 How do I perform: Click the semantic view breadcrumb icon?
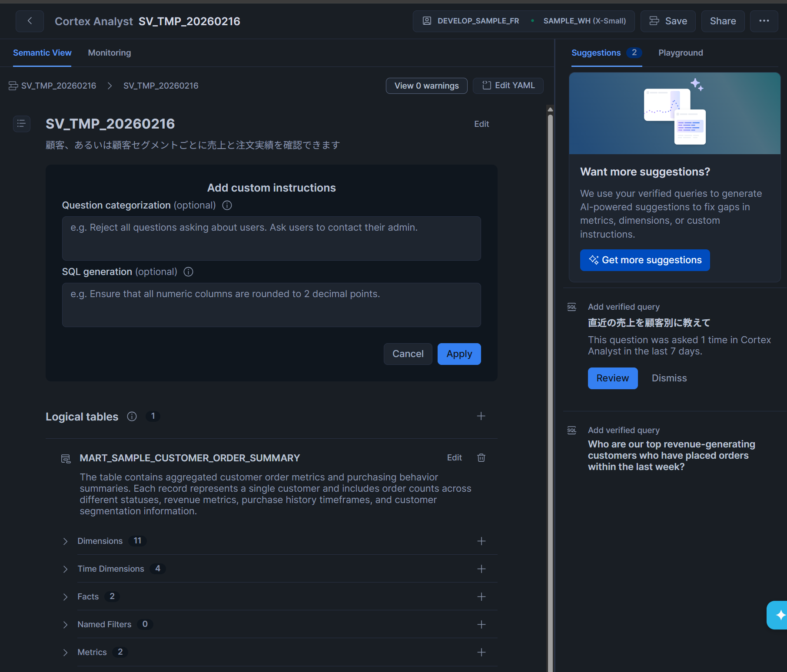click(13, 86)
